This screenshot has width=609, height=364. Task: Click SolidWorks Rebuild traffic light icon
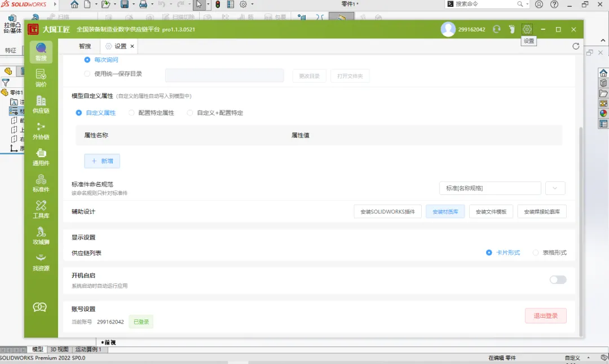pyautogui.click(x=218, y=5)
